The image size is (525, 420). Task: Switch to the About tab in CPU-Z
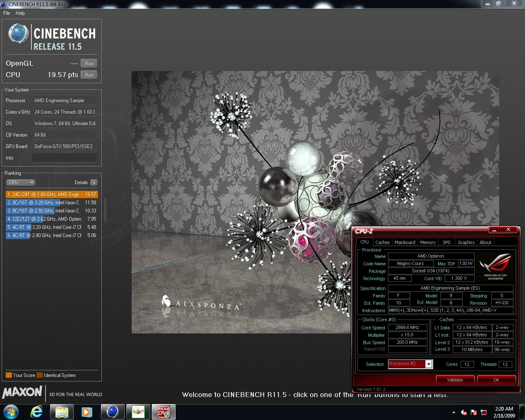(486, 242)
